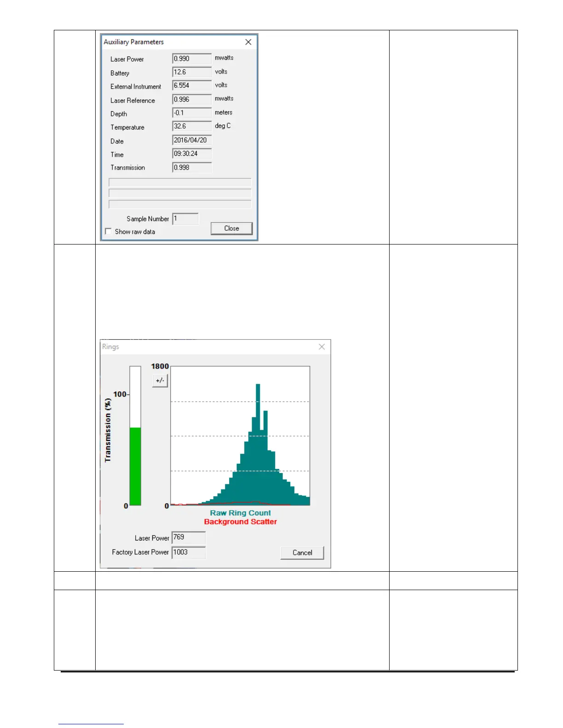Screen dimensions: 563x728
Task: Click the meters unit label
Action: coord(224,112)
